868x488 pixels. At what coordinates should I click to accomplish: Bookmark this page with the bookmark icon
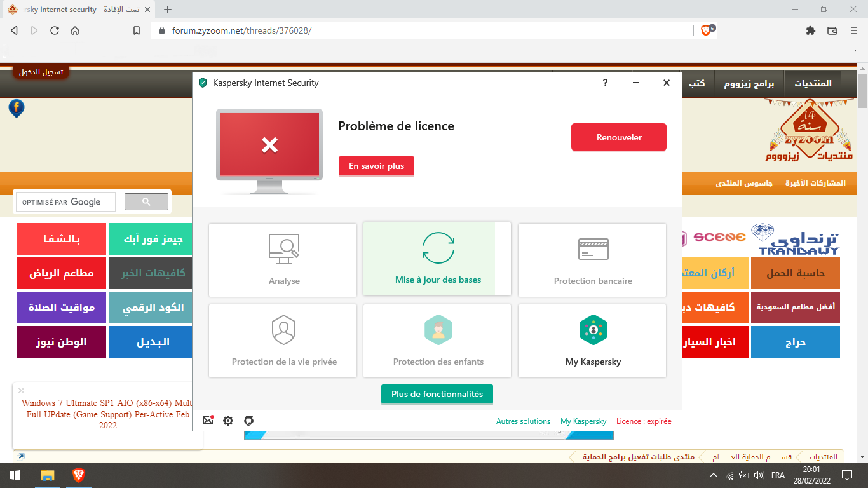(137, 30)
